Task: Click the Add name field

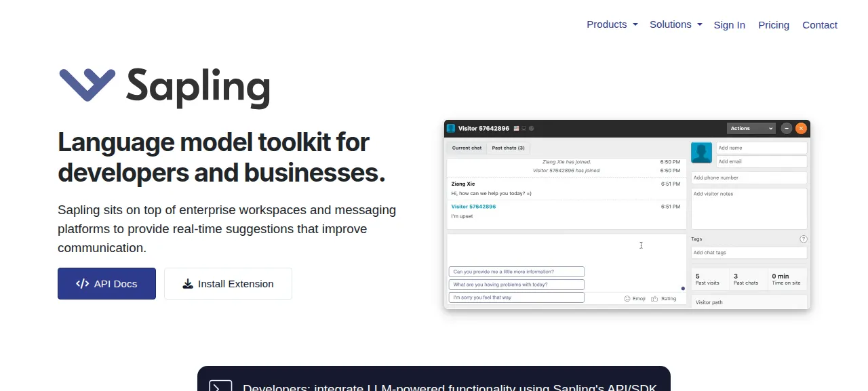Action: point(762,148)
